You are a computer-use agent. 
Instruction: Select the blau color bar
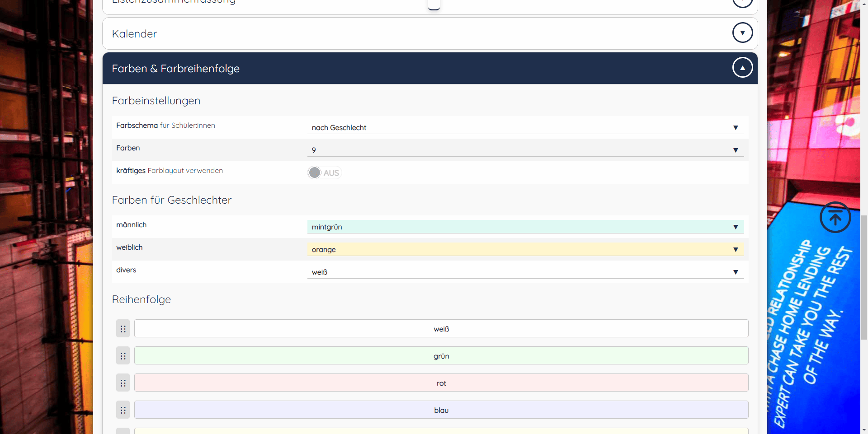pyautogui.click(x=441, y=410)
